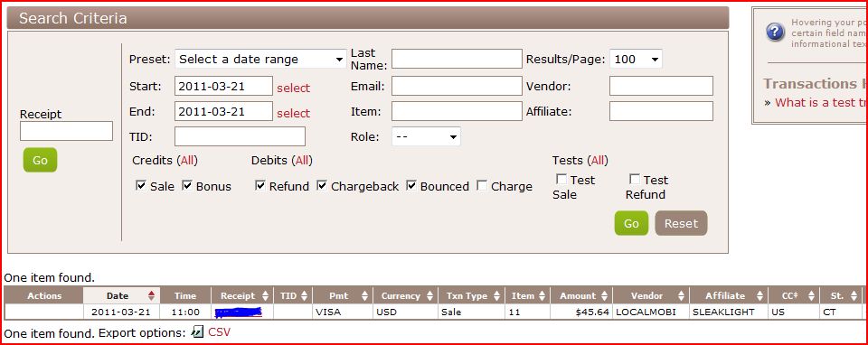The width and height of the screenshot is (868, 345).
Task: Click the blue help question mark icon
Action: click(775, 32)
